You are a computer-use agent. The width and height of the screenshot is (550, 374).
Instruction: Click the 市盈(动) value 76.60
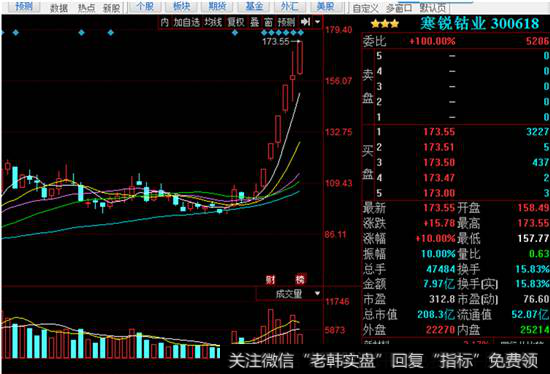[x=535, y=299]
